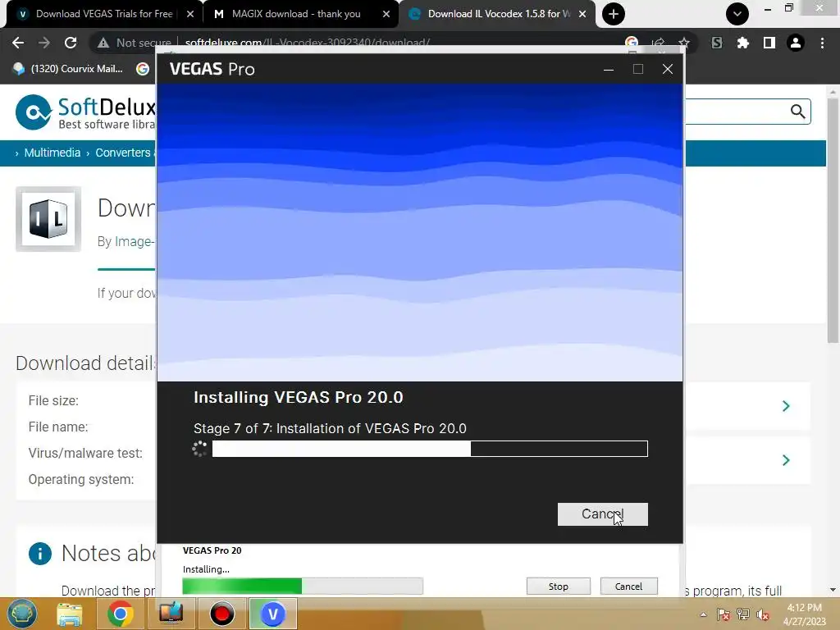
Task: Open the monitor app in taskbar
Action: [x=171, y=614]
